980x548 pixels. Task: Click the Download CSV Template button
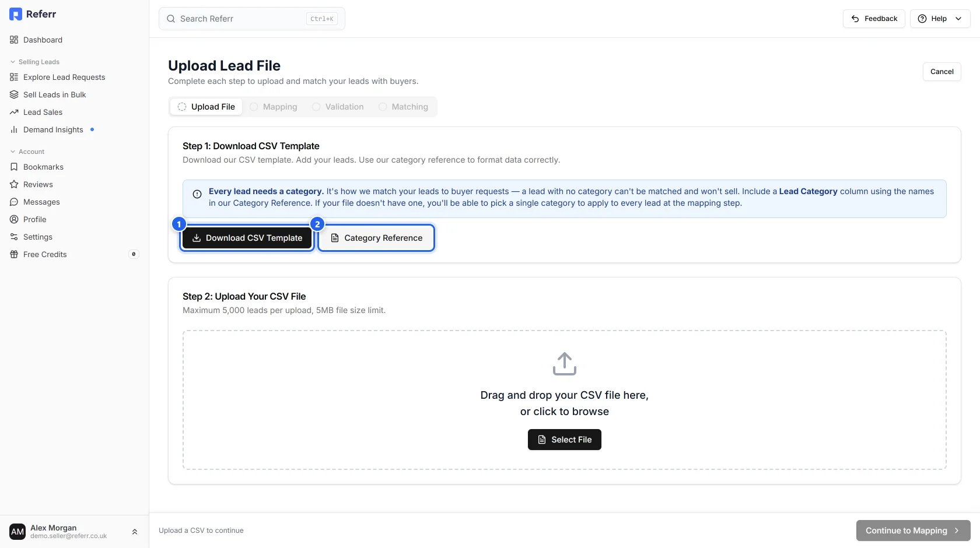pyautogui.click(x=247, y=238)
